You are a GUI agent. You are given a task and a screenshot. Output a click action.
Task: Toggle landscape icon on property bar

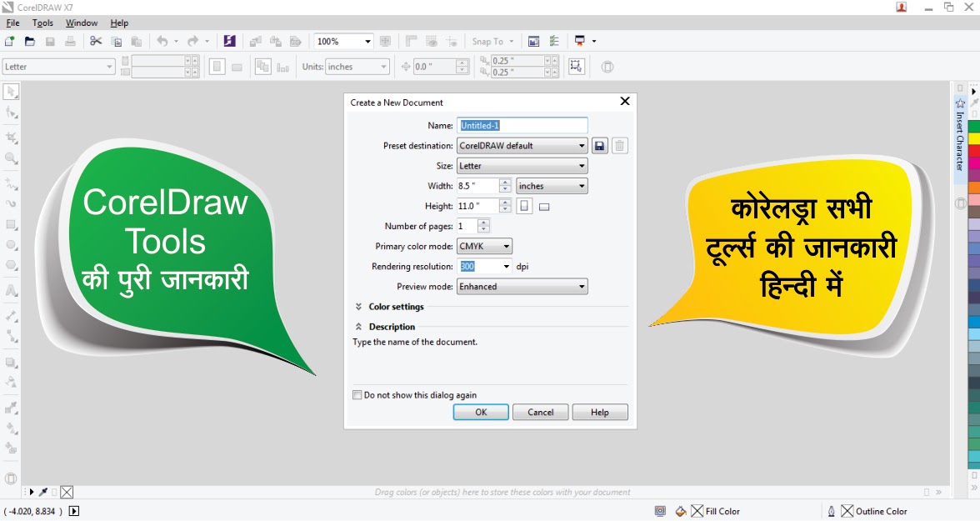point(237,67)
